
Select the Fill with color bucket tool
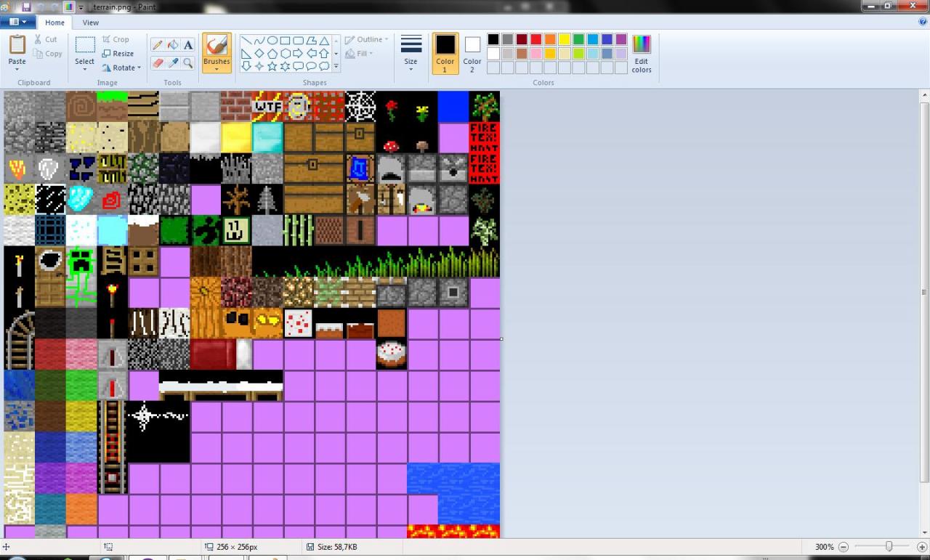point(174,44)
